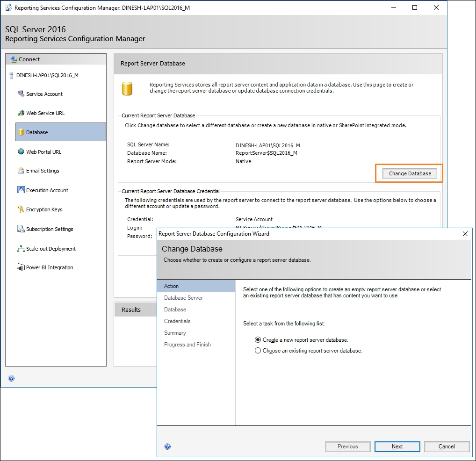The image size is (476, 461).
Task: Click the Service Account icon
Action: click(x=21, y=94)
